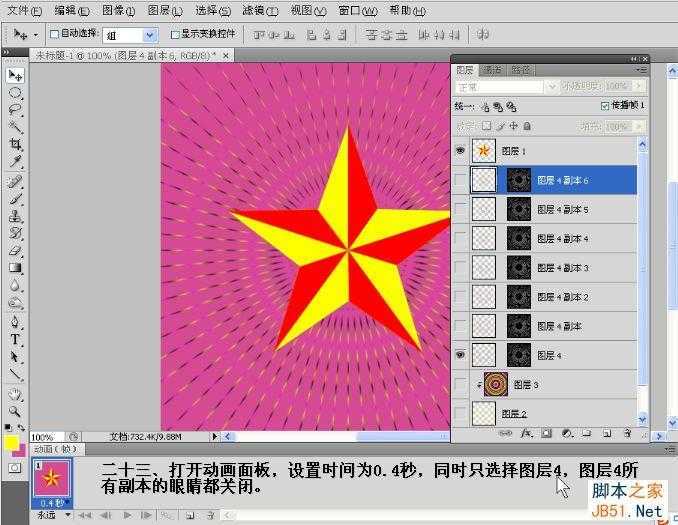Select the History Brush tool
The height and width of the screenshot is (525, 678).
point(15,233)
